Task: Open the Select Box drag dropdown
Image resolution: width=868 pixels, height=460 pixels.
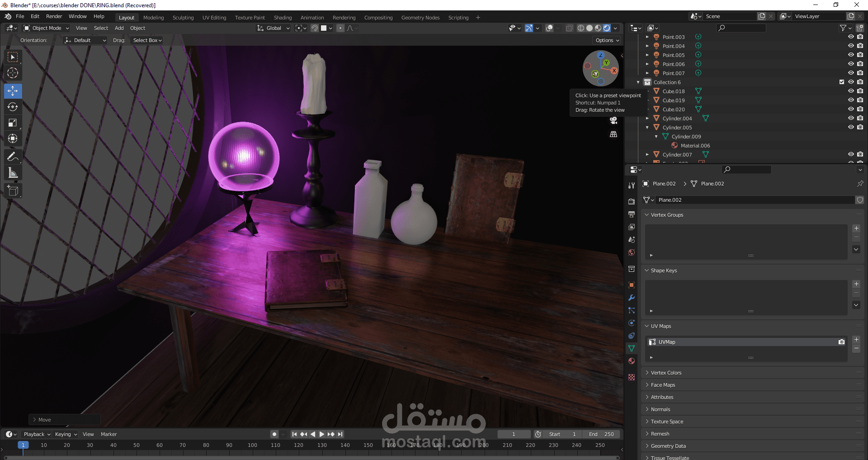Action: tap(147, 40)
